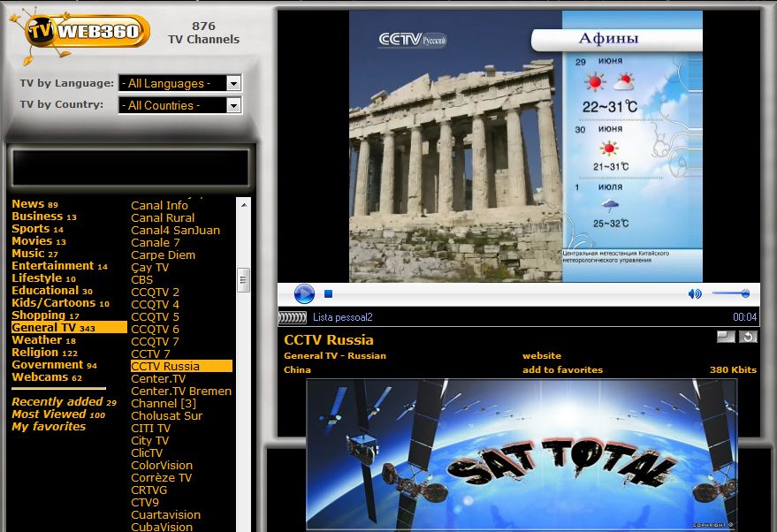Select CCTV Russia channel in list

181,366
